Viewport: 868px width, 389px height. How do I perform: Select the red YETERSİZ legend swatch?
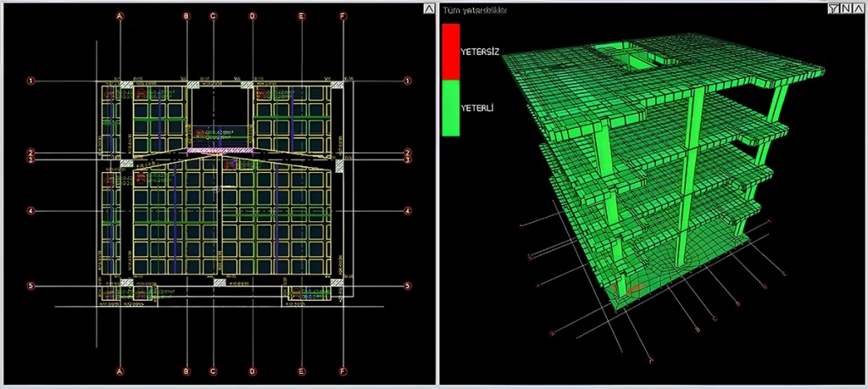coord(450,51)
